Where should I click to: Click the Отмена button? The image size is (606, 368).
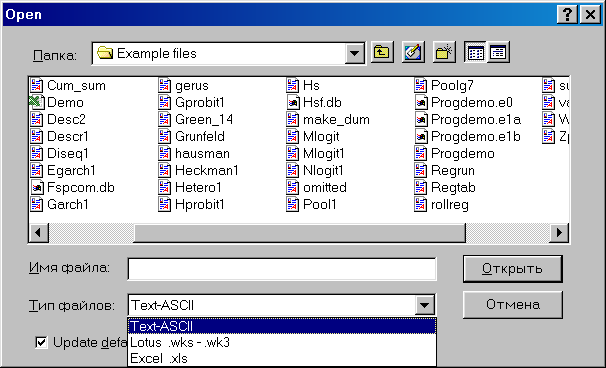(512, 305)
